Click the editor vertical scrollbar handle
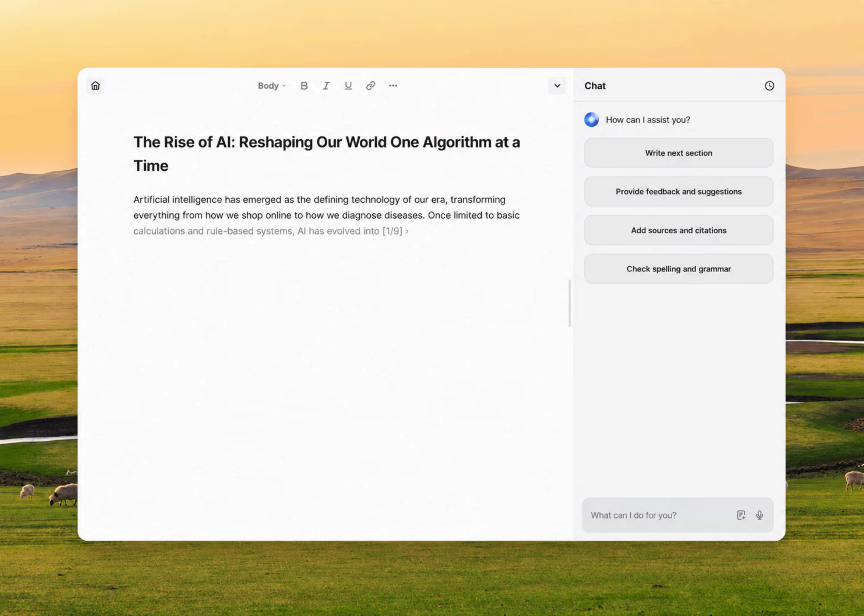The width and height of the screenshot is (864, 616). (569, 303)
